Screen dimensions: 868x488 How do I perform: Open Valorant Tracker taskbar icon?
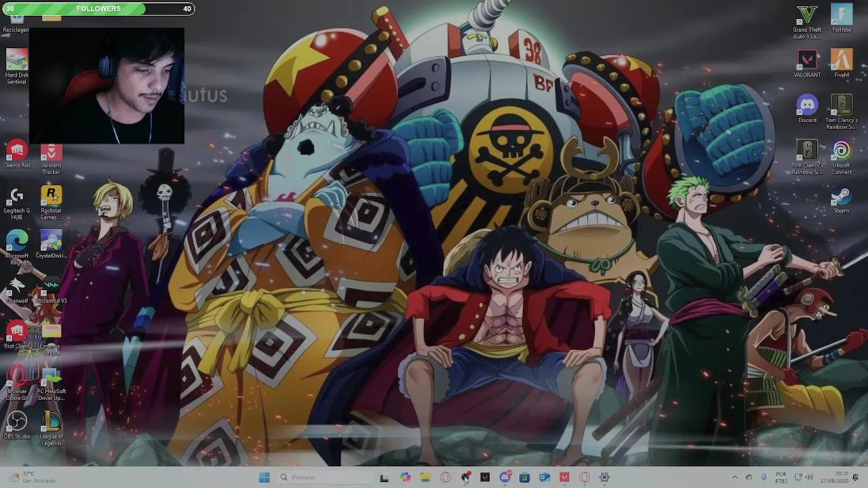tap(564, 477)
